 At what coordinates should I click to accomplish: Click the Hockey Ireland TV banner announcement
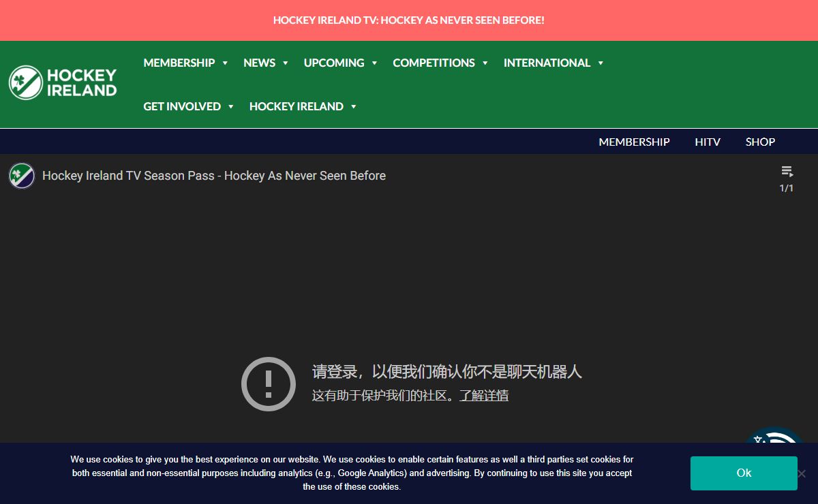pyautogui.click(x=408, y=20)
